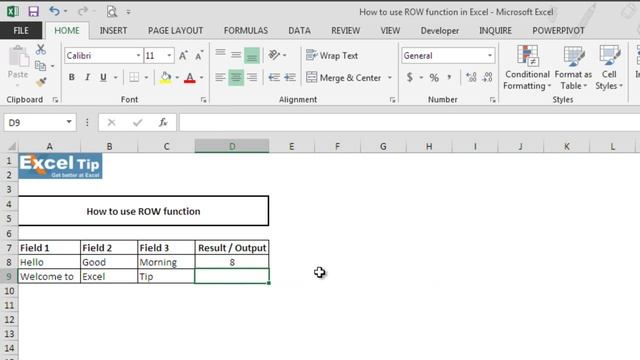The width and height of the screenshot is (640, 360).
Task: Cut the selection with the scissors icon
Action: [x=40, y=50]
